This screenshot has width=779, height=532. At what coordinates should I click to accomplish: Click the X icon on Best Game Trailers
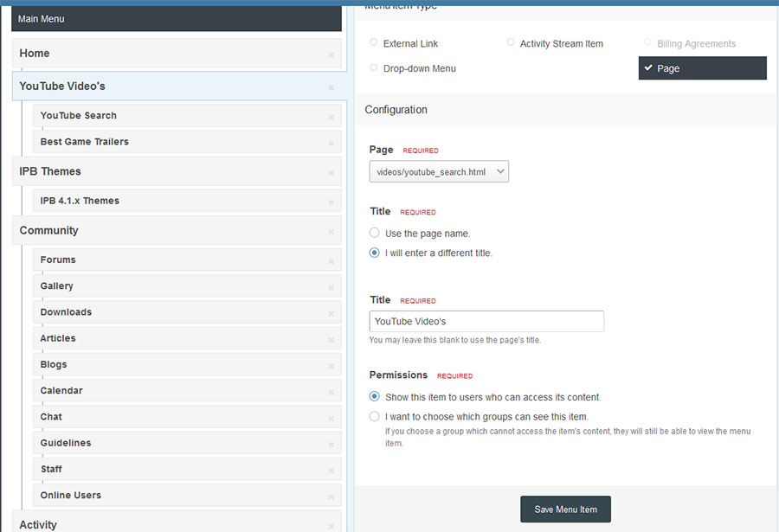tap(331, 143)
